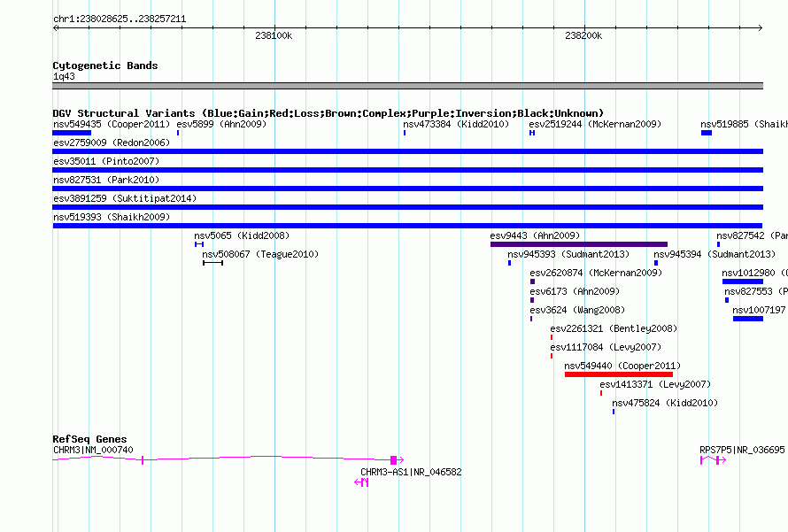Click the nsv827542 variant label

[752, 235]
